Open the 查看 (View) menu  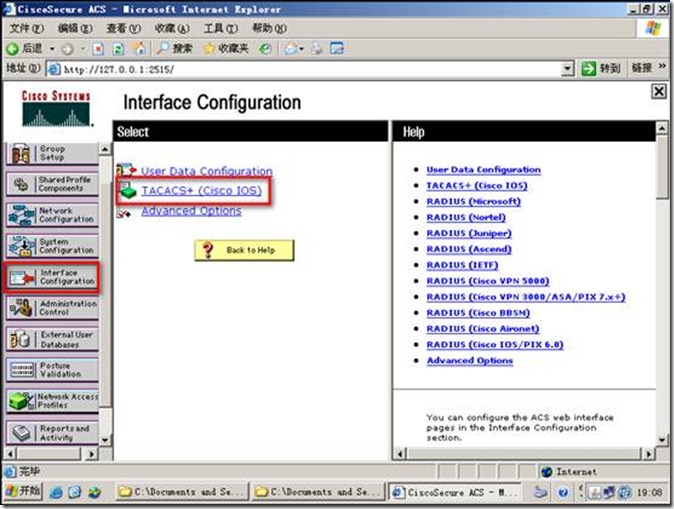[124, 28]
